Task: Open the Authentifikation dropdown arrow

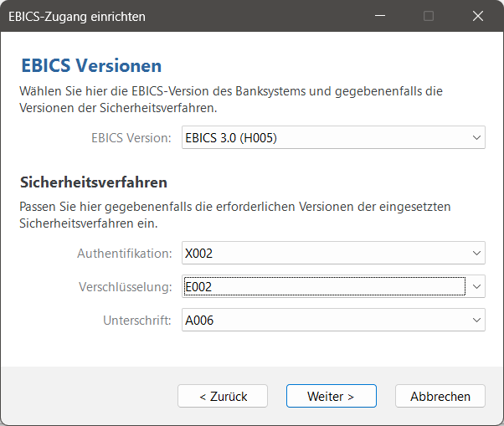Action: click(x=476, y=253)
